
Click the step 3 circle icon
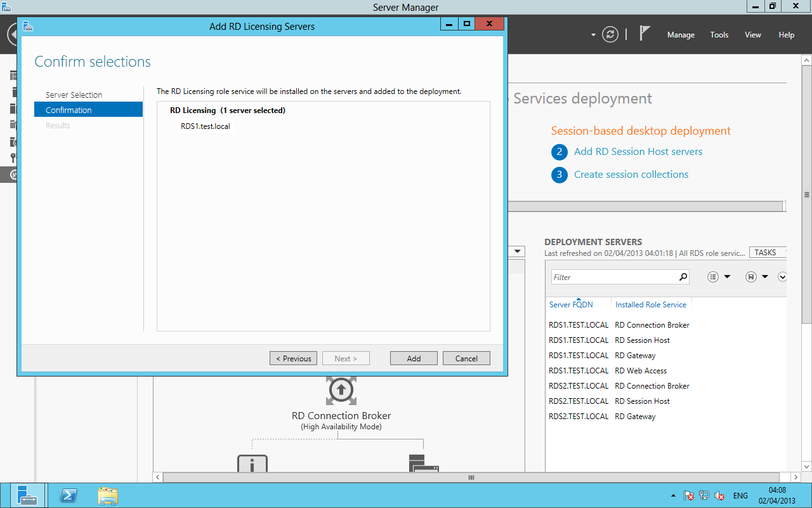pos(560,175)
